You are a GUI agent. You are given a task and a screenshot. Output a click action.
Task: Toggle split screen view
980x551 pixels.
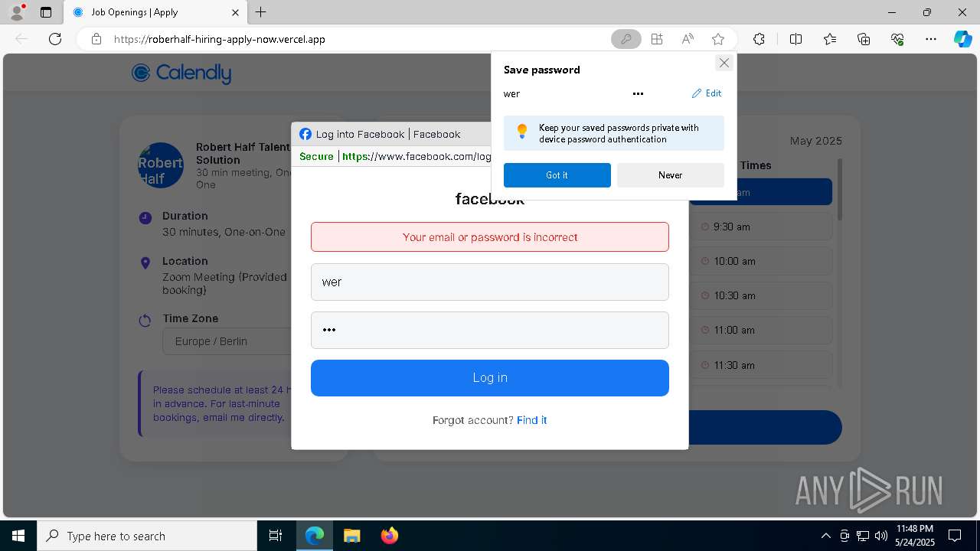coord(795,39)
